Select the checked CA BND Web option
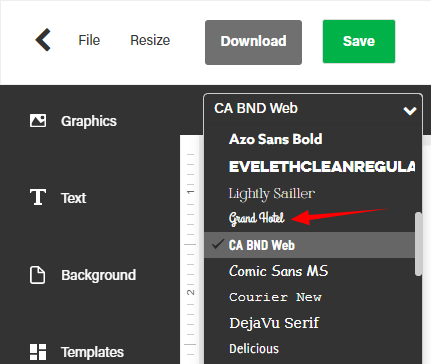 pyautogui.click(x=309, y=245)
